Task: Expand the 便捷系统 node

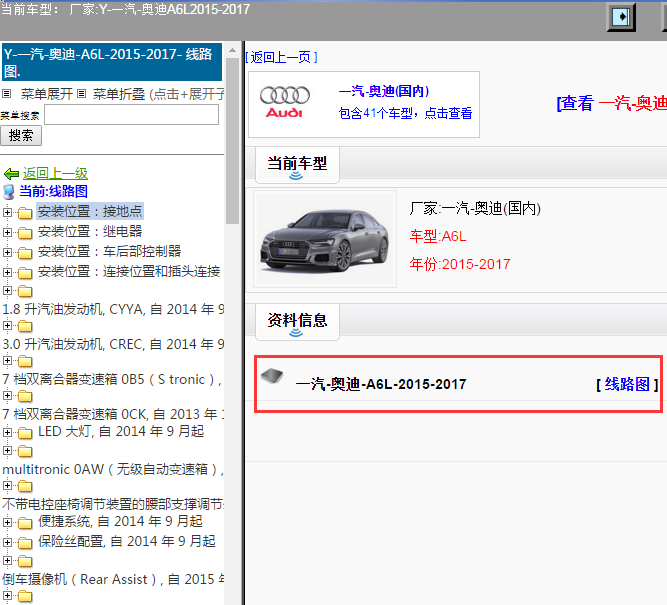Action: tap(7, 522)
